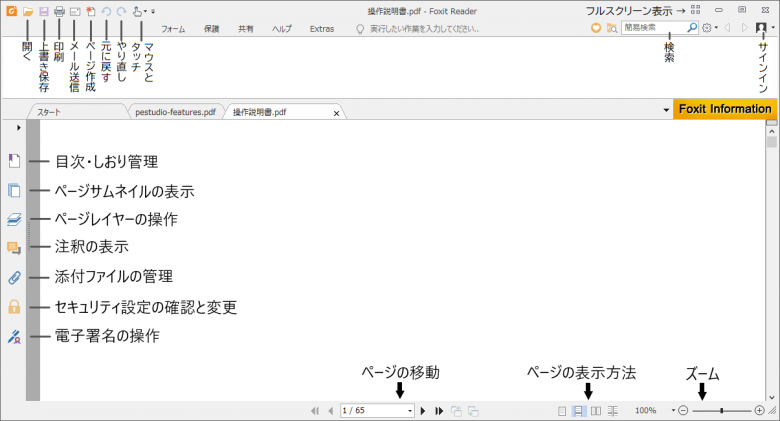Click the orange heart favorites icon
The height and width of the screenshot is (421, 780).
click(596, 28)
